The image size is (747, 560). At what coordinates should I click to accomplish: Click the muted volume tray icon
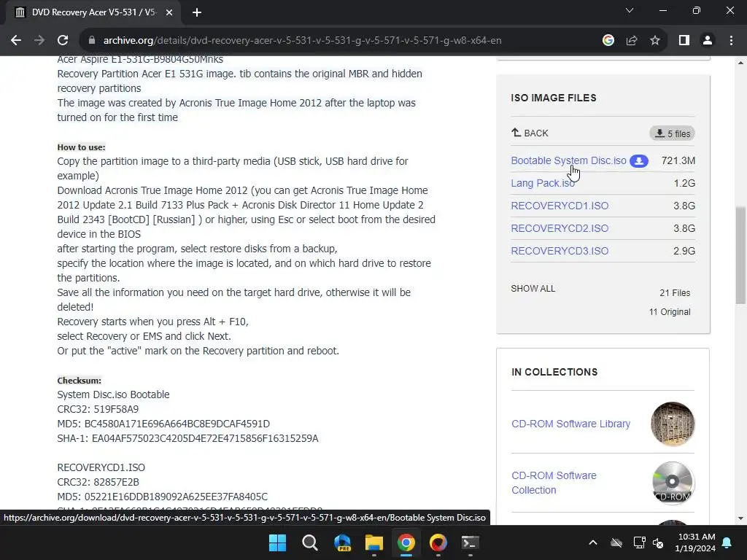pyautogui.click(x=659, y=542)
